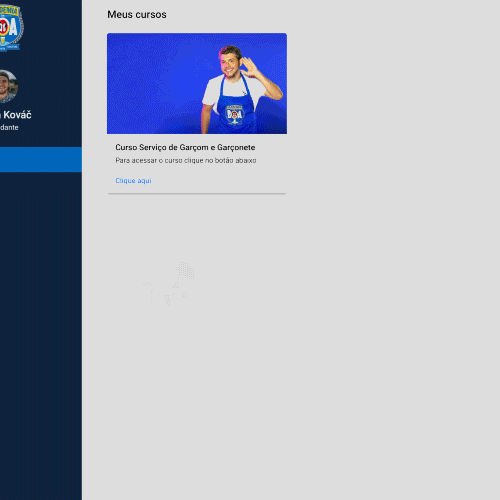500x500 pixels.
Task: Open the waiter course banner thumbnail
Action: click(x=197, y=83)
